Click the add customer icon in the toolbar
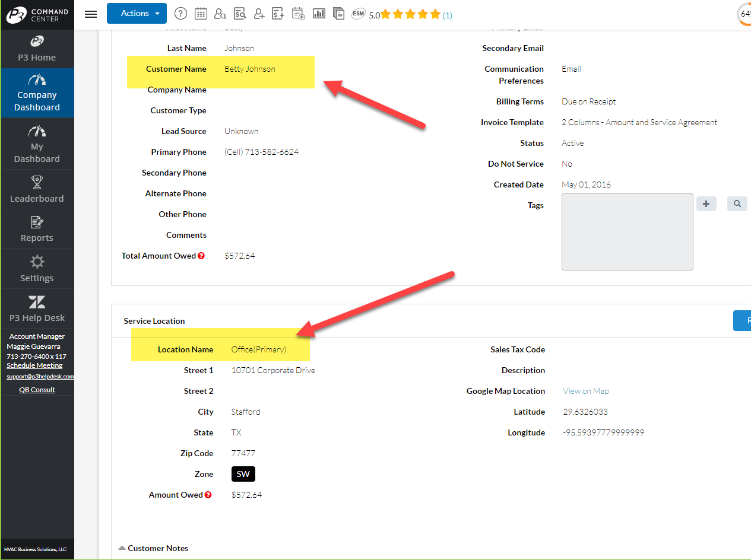Screen dimensions: 751x560 pyautogui.click(x=259, y=14)
